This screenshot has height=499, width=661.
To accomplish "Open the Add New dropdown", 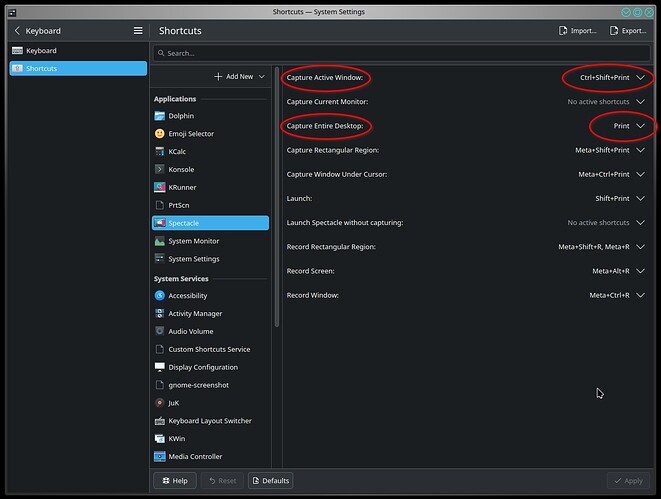I will coord(239,77).
